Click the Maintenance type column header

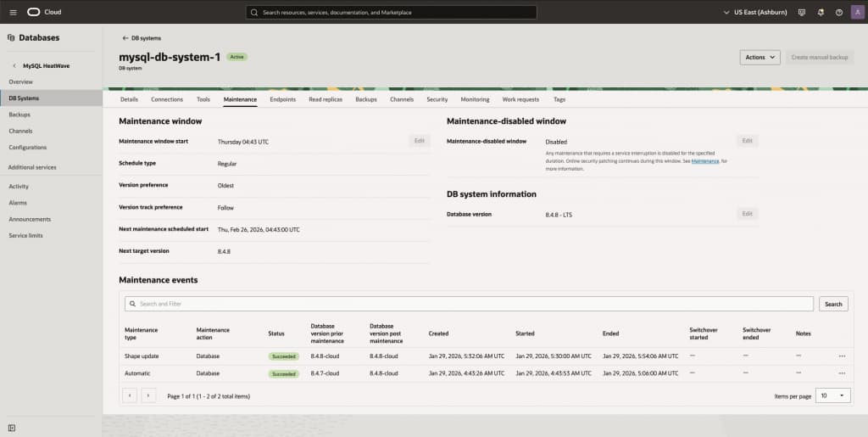point(142,333)
